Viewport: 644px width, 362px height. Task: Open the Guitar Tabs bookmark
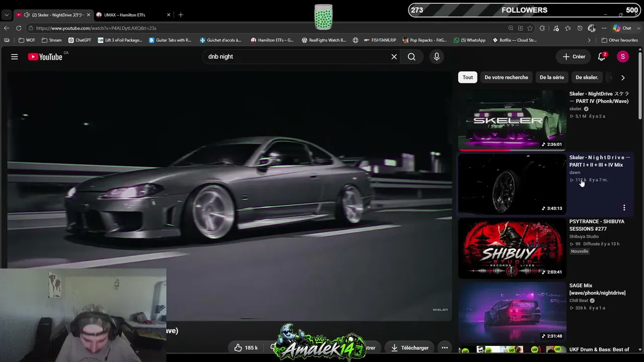tap(170, 40)
